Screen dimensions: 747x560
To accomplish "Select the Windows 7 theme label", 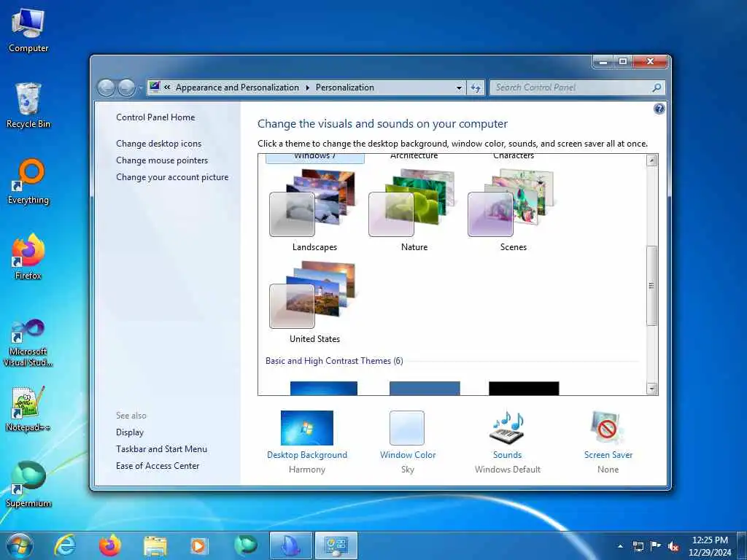I will tap(314, 157).
